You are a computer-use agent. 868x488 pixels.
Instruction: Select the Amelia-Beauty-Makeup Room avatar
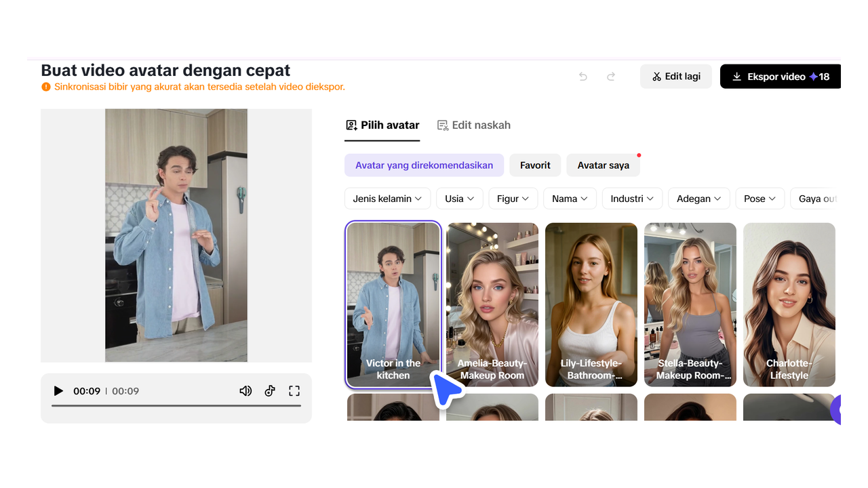tap(492, 304)
